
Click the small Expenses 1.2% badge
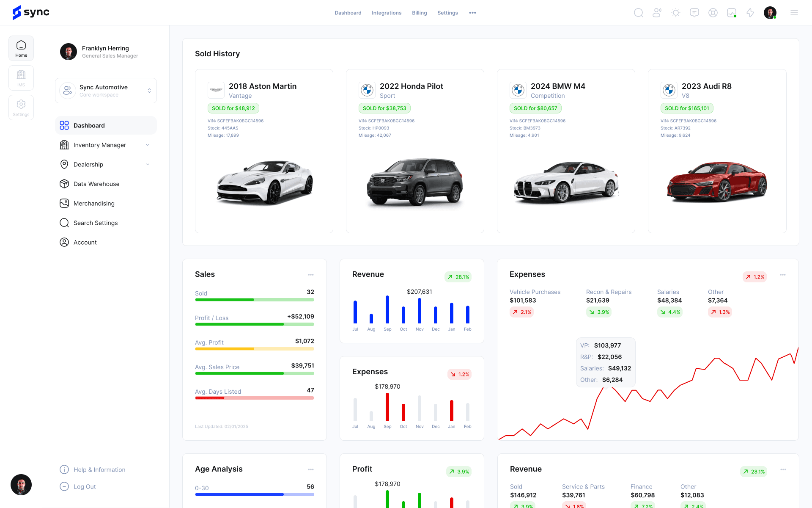pos(459,374)
